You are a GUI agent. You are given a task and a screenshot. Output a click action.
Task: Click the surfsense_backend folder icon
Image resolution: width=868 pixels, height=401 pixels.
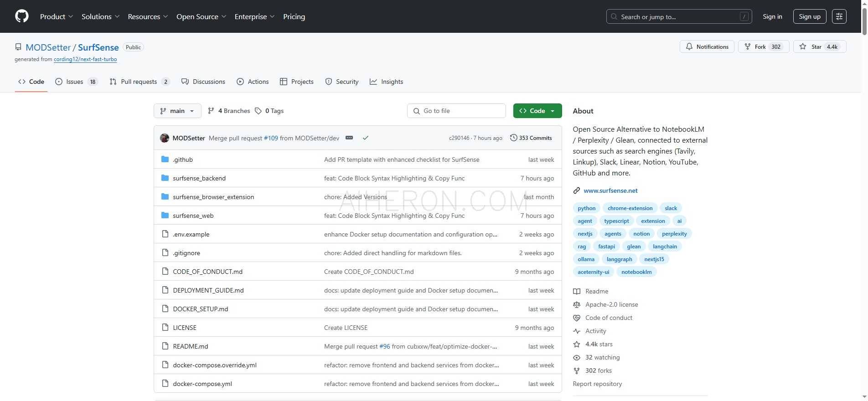(x=165, y=178)
